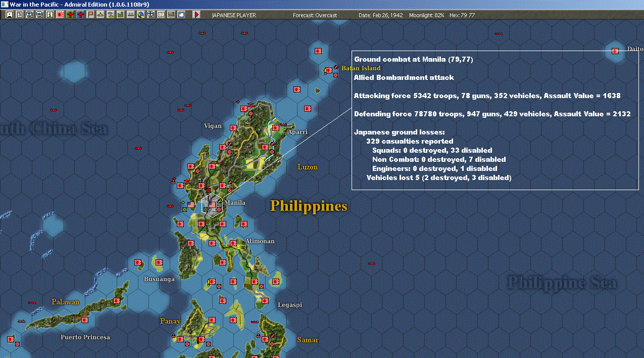
Task: Click red plane on blue background icon
Action: [x=81, y=15]
